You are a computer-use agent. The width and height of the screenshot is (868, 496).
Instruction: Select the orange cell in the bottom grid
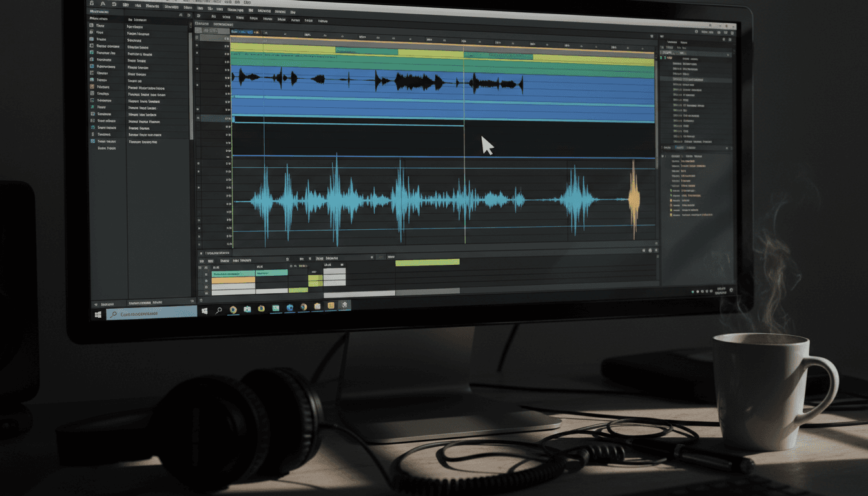[233, 280]
